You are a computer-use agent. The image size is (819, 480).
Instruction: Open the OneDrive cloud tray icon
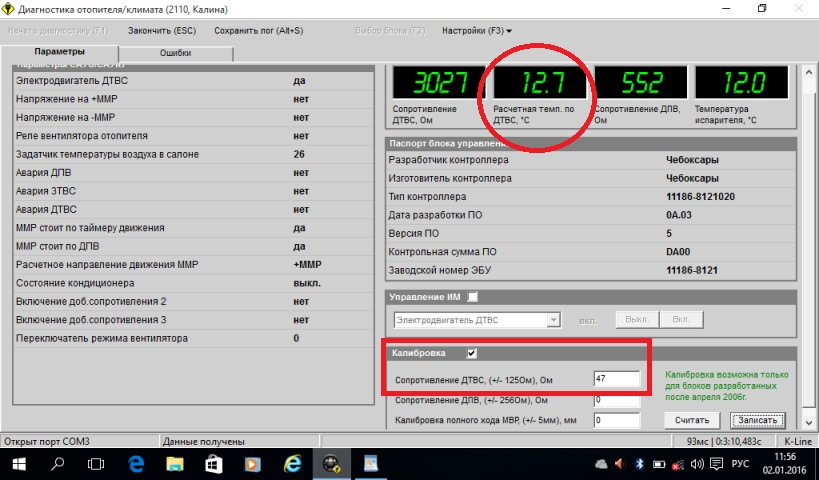pos(601,464)
